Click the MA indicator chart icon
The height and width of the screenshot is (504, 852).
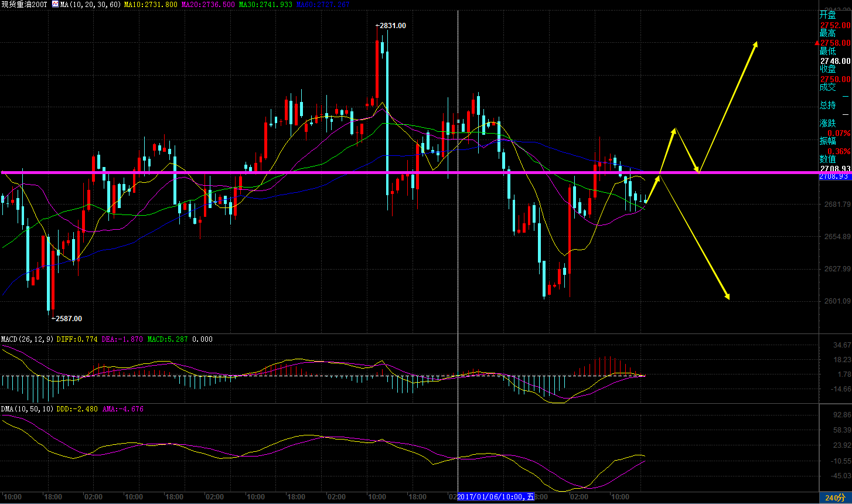55,4
